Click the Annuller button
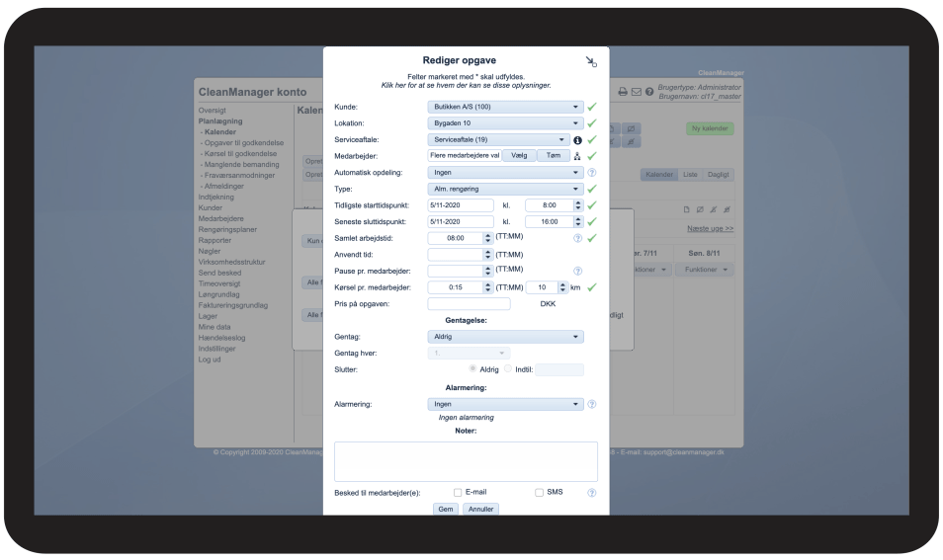Screen dimensions: 943x560 coord(480,510)
